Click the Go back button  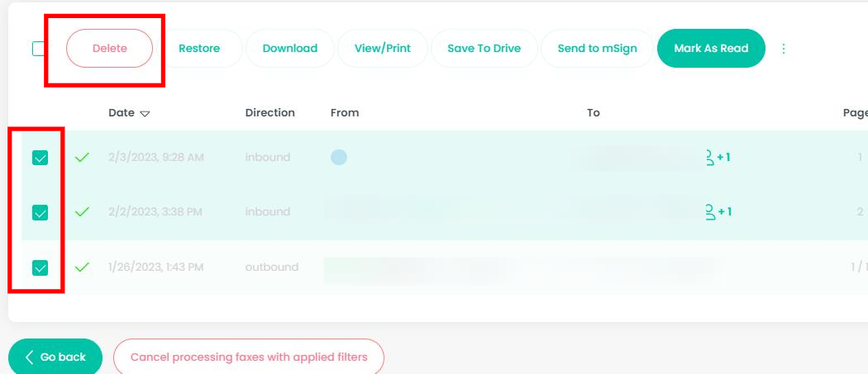(55, 357)
